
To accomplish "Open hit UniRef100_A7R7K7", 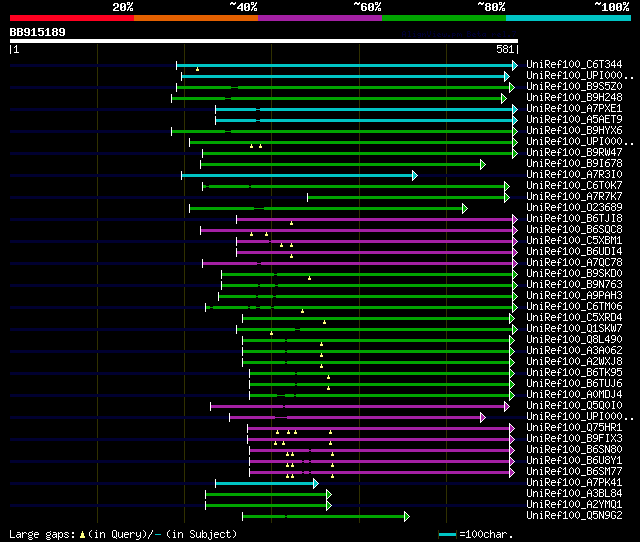I will tap(574, 197).
